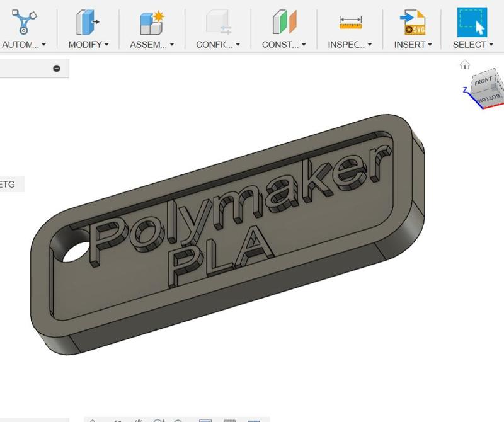Open the Insert SVG icon
The width and height of the screenshot is (504, 422).
click(x=413, y=22)
